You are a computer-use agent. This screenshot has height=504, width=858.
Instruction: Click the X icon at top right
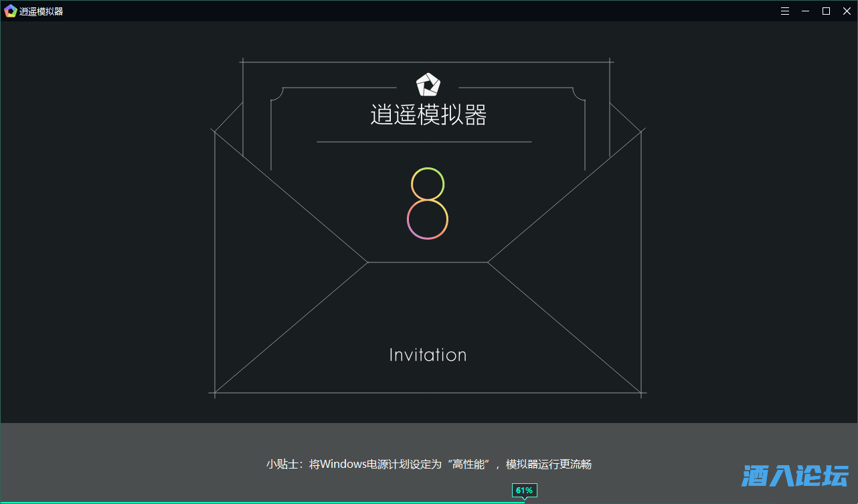846,11
